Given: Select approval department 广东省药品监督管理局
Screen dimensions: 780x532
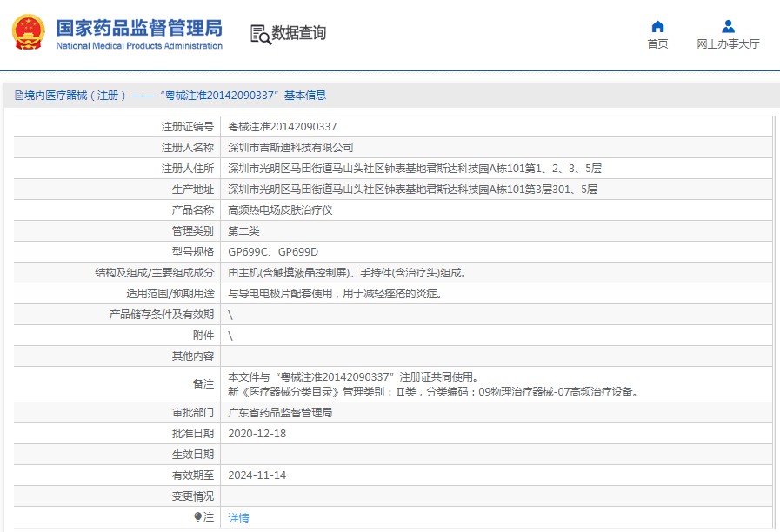Looking at the screenshot, I should tap(280, 413).
